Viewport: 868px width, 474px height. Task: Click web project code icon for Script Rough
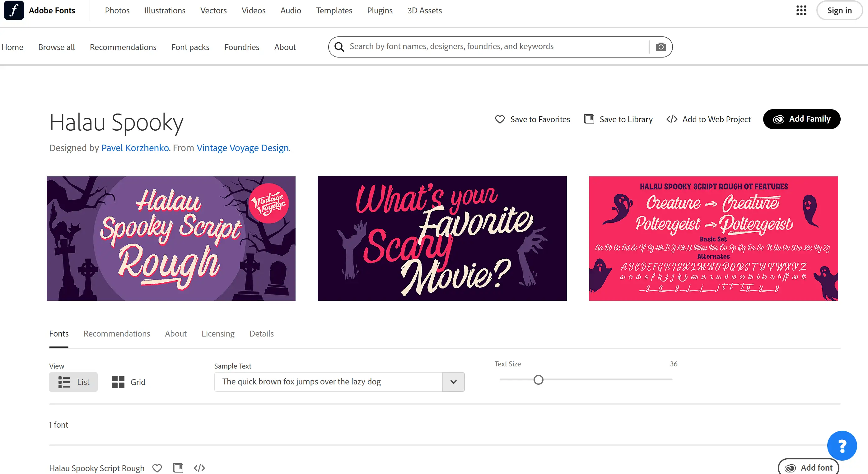pyautogui.click(x=199, y=468)
